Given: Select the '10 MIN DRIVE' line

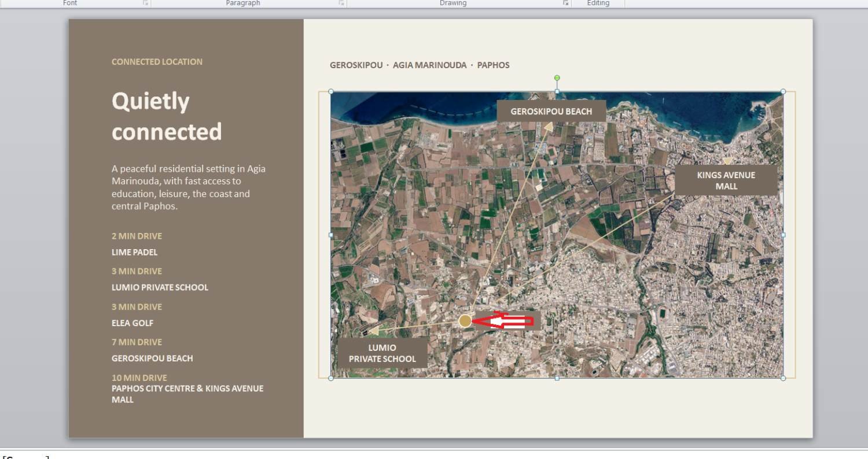Looking at the screenshot, I should click(x=139, y=377).
